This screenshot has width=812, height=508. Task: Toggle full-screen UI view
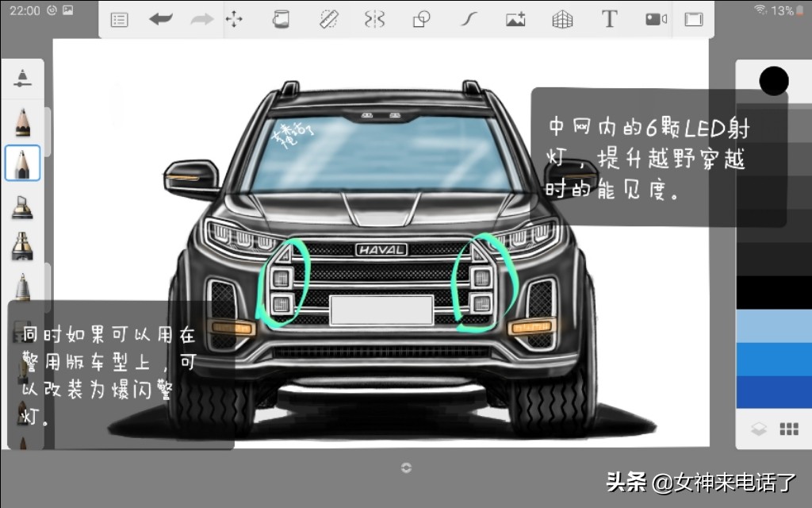tap(694, 20)
